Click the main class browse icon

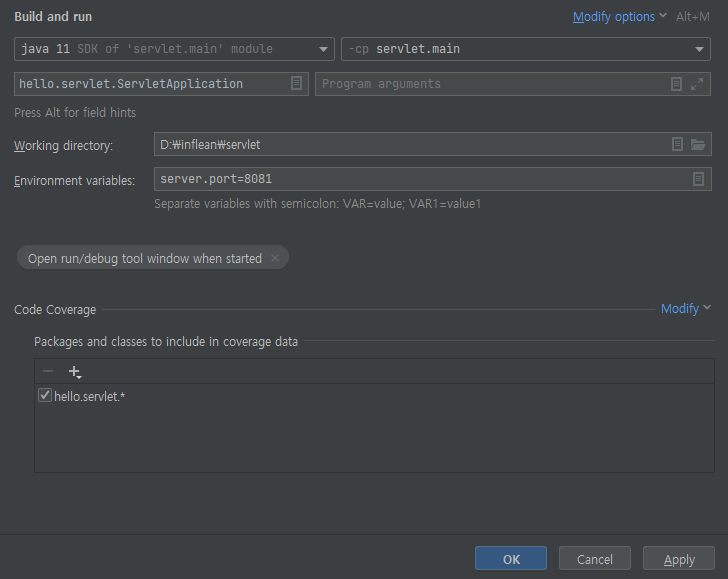click(296, 84)
